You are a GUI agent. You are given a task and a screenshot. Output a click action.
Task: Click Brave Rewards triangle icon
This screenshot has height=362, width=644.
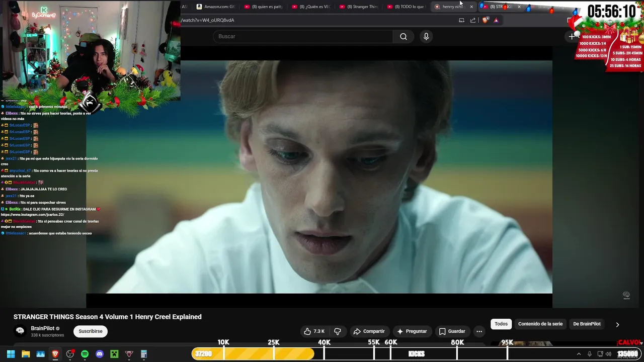coord(496,20)
